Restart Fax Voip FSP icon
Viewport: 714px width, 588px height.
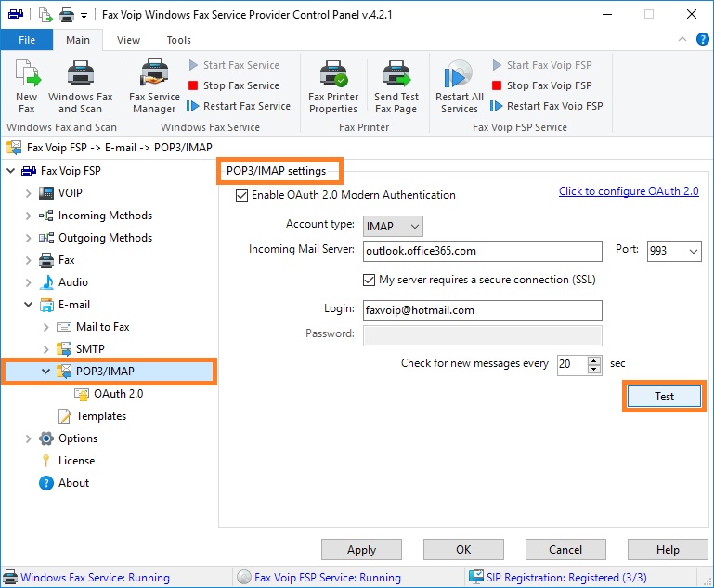(497, 106)
